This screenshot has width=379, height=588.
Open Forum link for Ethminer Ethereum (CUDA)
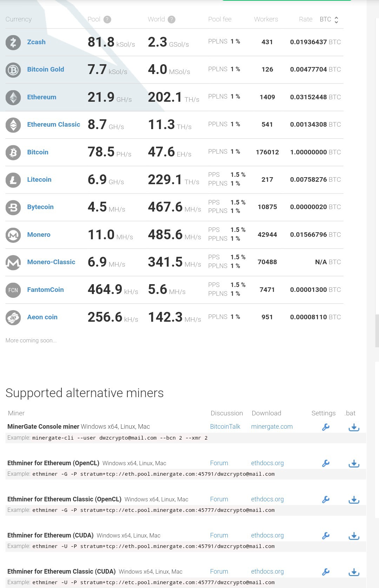[219, 535]
